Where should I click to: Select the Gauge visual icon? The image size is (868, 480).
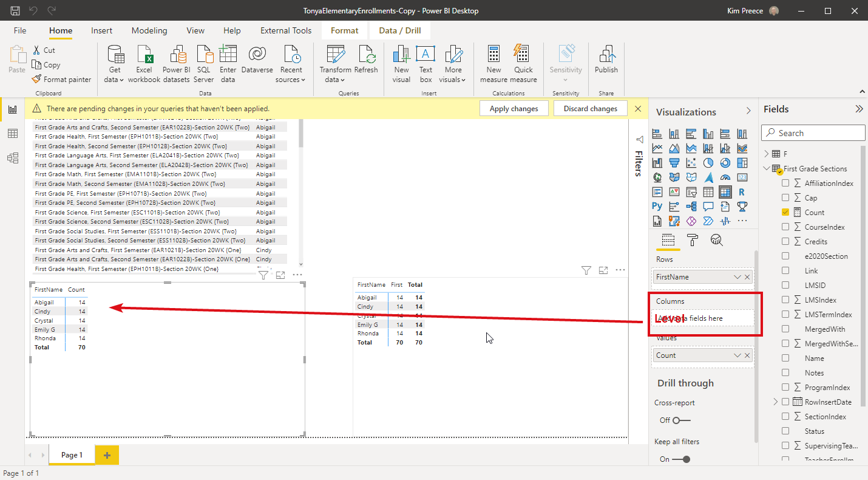click(725, 177)
